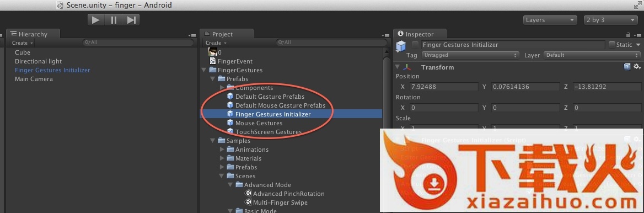The image size is (644, 213).
Task: Select Main Camera in the Hierarchy
Action: (34, 79)
